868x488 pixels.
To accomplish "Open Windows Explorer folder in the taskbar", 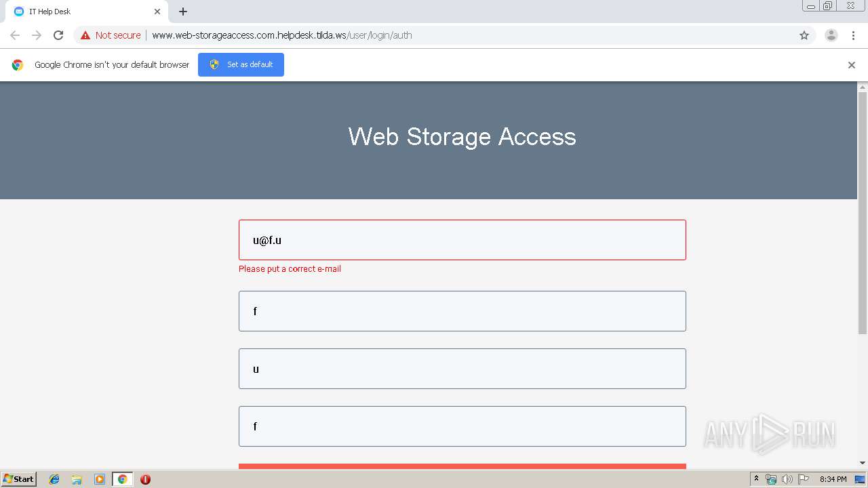I will (77, 479).
